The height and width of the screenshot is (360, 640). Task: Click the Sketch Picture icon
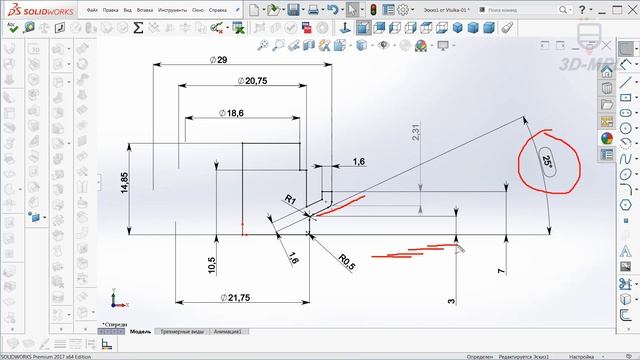pyautogui.click(x=625, y=267)
